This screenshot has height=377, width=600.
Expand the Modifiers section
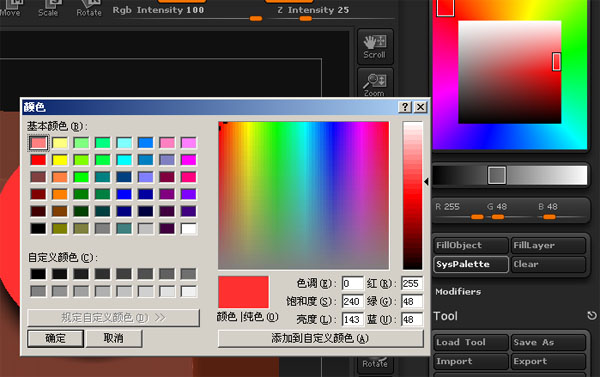pos(458,292)
